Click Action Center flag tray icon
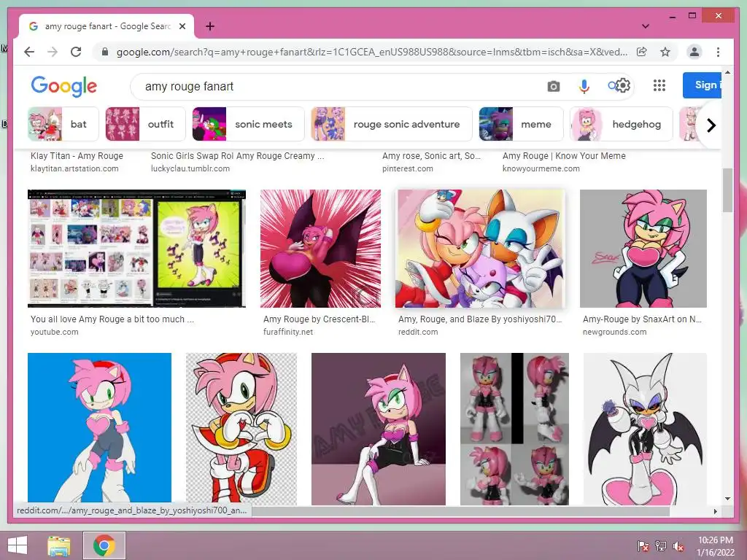This screenshot has width=747, height=560. coord(643,546)
